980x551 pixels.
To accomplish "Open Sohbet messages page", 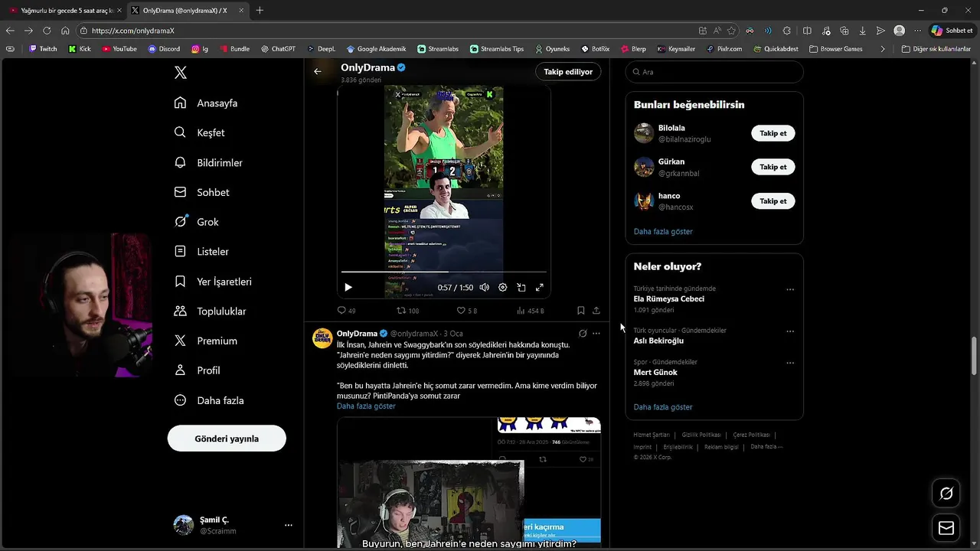I will point(202,192).
